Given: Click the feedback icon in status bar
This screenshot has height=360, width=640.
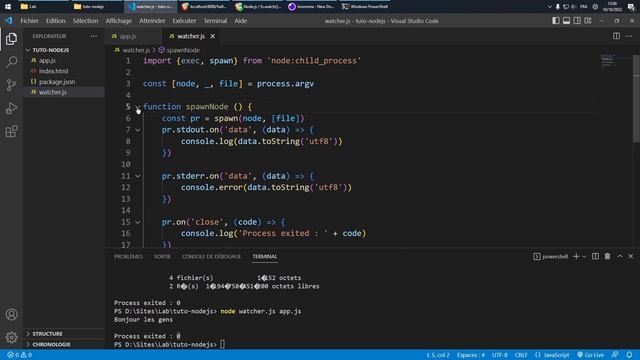Looking at the screenshot, I should 615,355.
